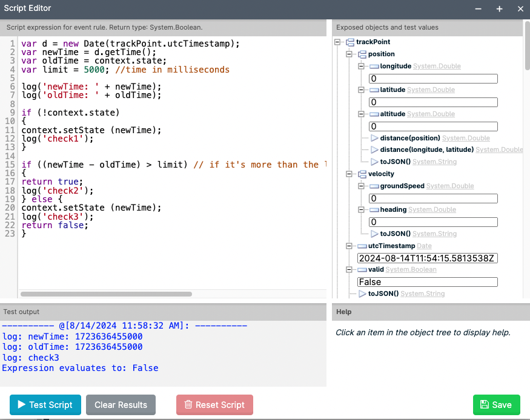
Task: Collapse the utcTimestamp tree node
Action: tap(349, 246)
